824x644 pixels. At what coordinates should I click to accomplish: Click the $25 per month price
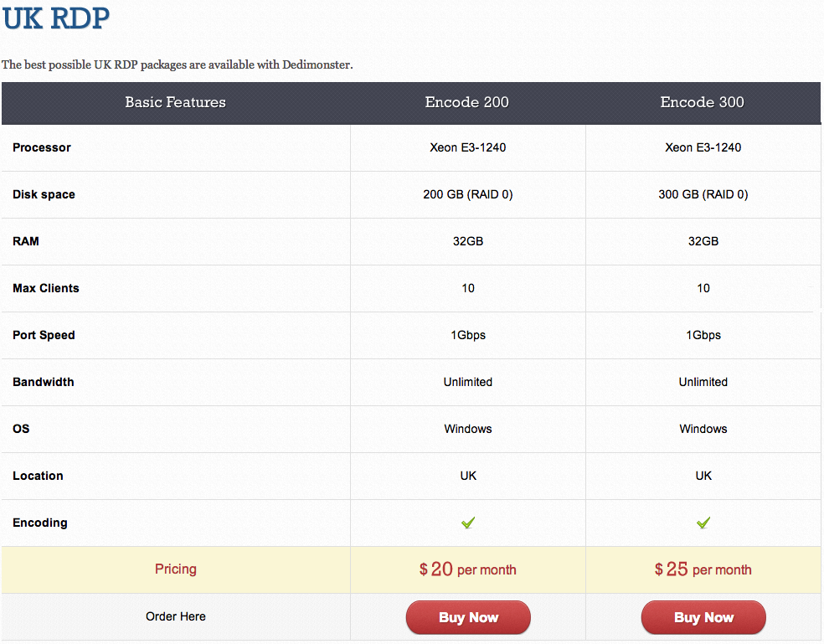click(703, 569)
